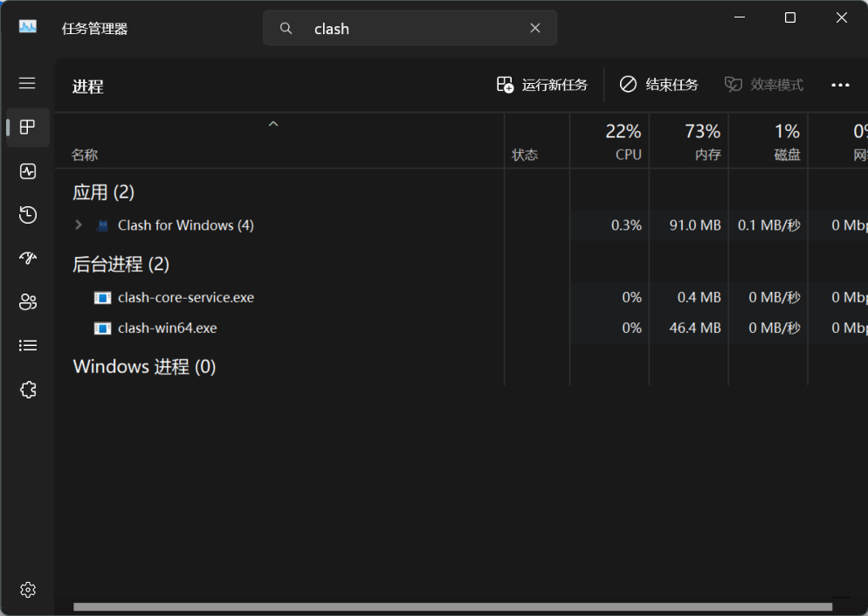Collapse the 后台进程 (2) group header
This screenshot has width=868, height=616.
(121, 264)
